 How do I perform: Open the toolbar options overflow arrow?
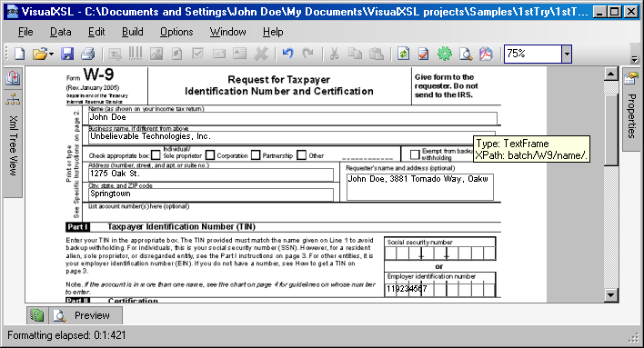pos(635,59)
